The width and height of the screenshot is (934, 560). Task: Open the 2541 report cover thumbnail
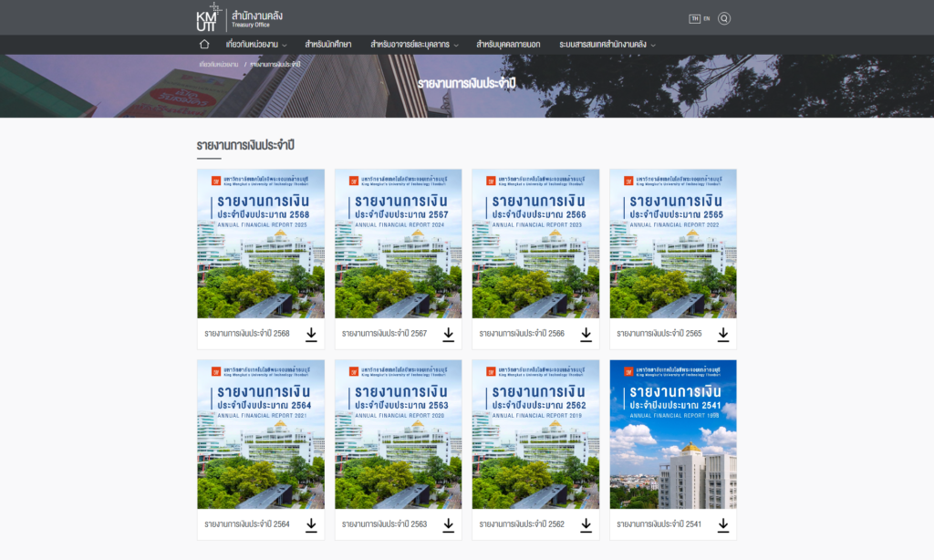point(673,434)
